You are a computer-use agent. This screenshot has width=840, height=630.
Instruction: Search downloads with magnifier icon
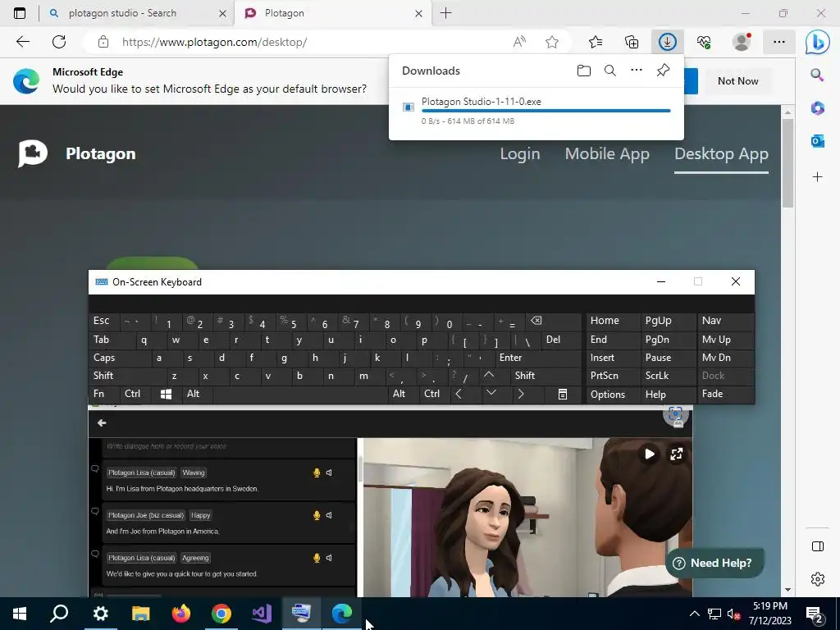[x=609, y=71]
